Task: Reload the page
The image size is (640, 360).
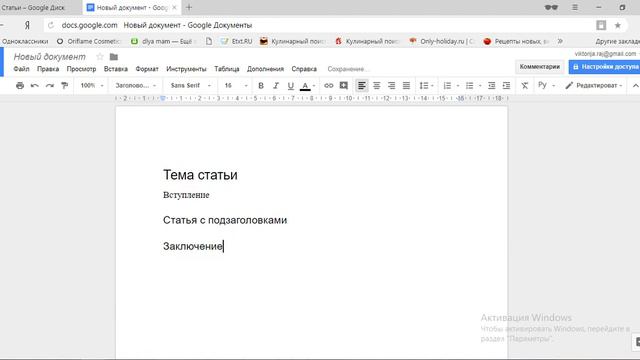Action: 51,25
